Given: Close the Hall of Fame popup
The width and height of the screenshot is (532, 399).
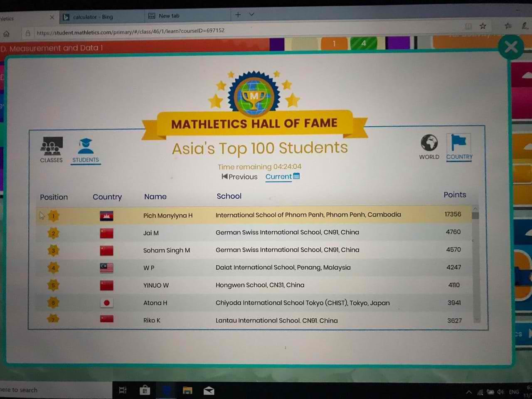Looking at the screenshot, I should point(511,47).
